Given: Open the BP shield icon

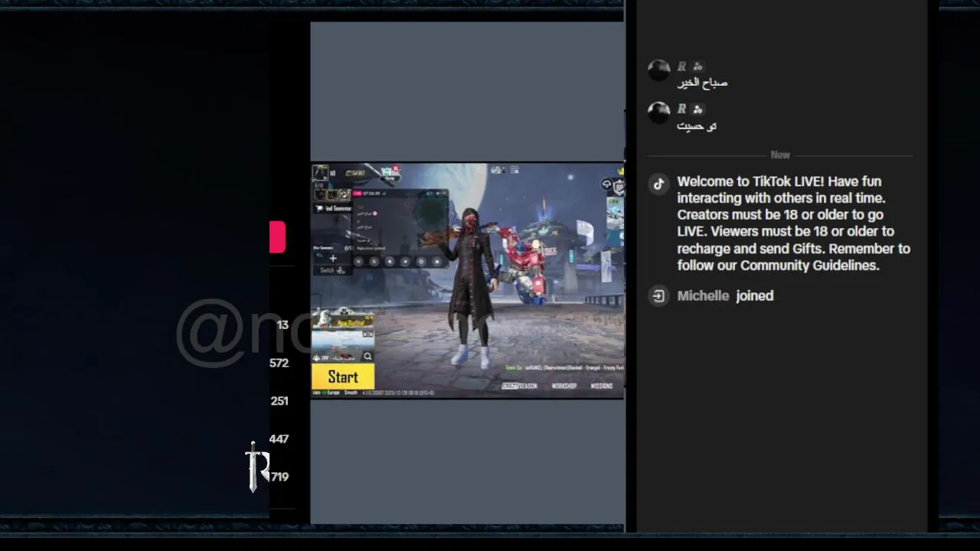Looking at the screenshot, I should [x=618, y=187].
